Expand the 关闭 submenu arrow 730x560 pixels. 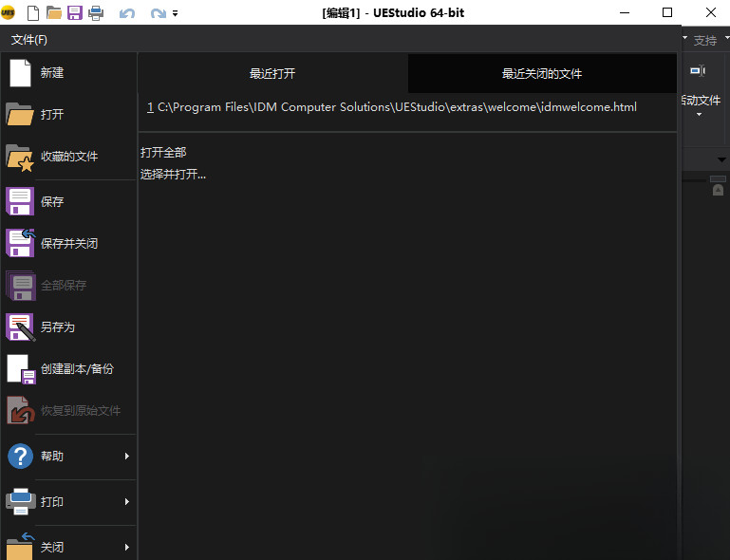click(126, 547)
